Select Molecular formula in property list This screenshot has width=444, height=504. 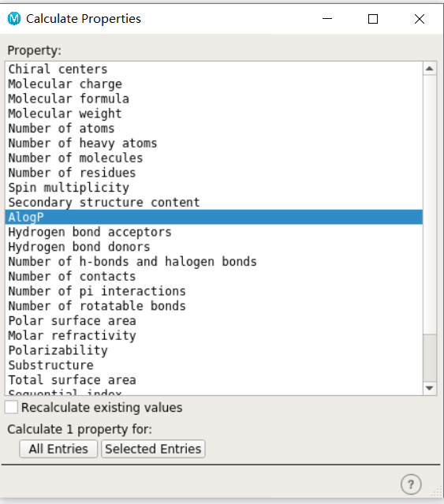pyautogui.click(x=214, y=99)
